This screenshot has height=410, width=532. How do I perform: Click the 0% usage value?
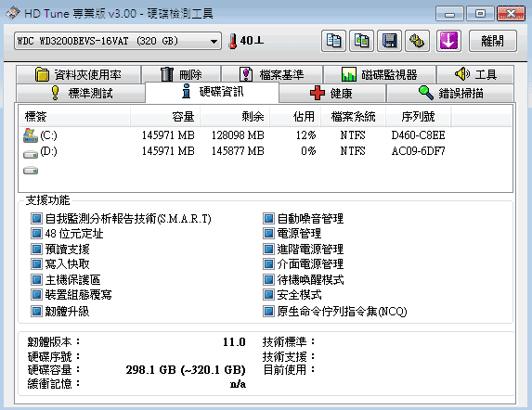coord(308,151)
